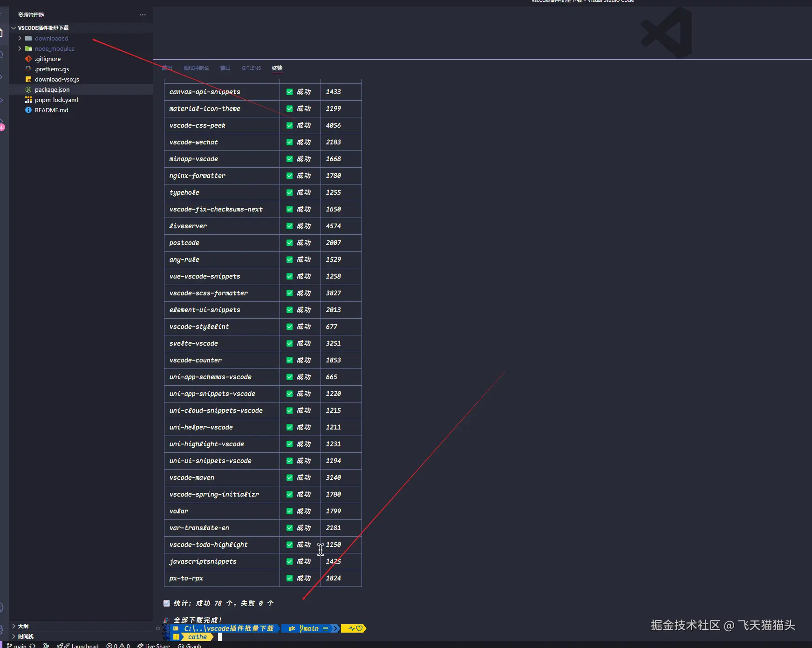This screenshot has width=812, height=648.
Task: Click the green checkbox in volar row
Action: click(289, 511)
